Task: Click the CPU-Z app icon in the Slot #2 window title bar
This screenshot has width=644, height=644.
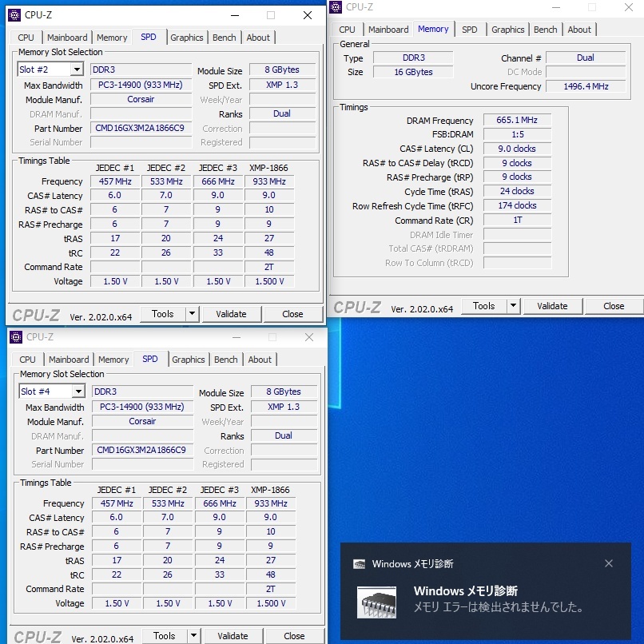Action: point(14,15)
